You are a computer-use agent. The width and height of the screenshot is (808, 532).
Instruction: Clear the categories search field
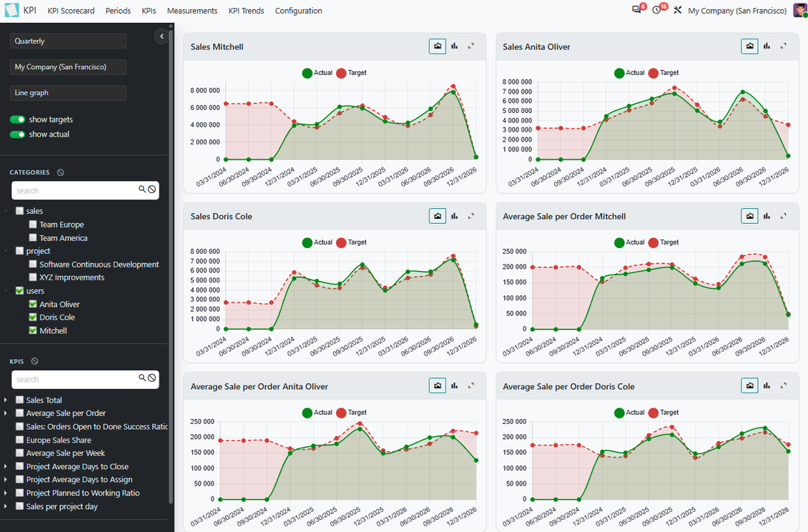coord(152,189)
